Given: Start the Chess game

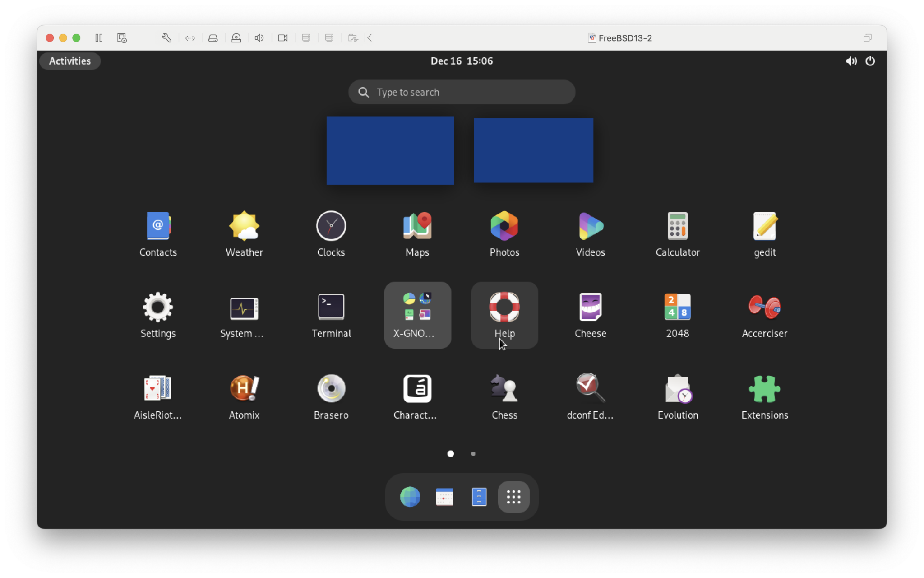Looking at the screenshot, I should [504, 388].
